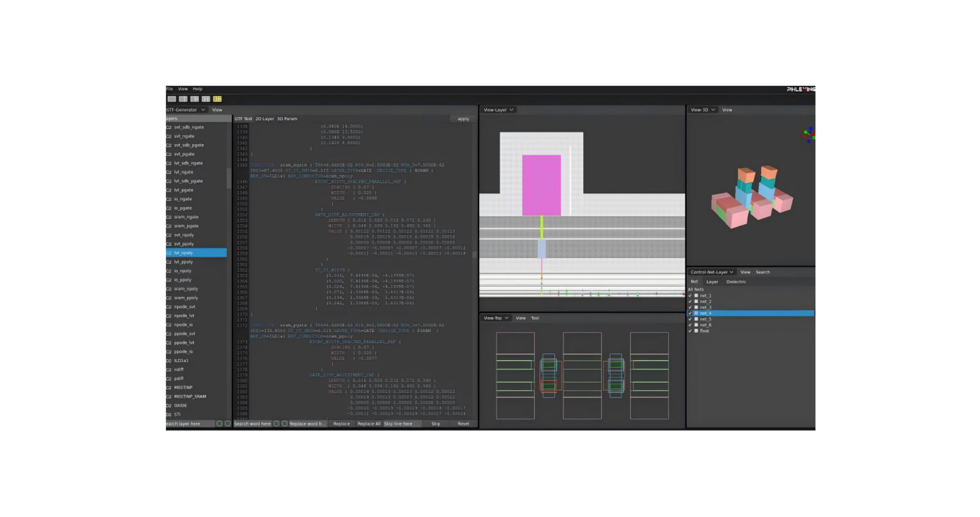The height and width of the screenshot is (517, 980).
Task: Select the highlighted yellow grid layout icon
Action: (x=217, y=99)
